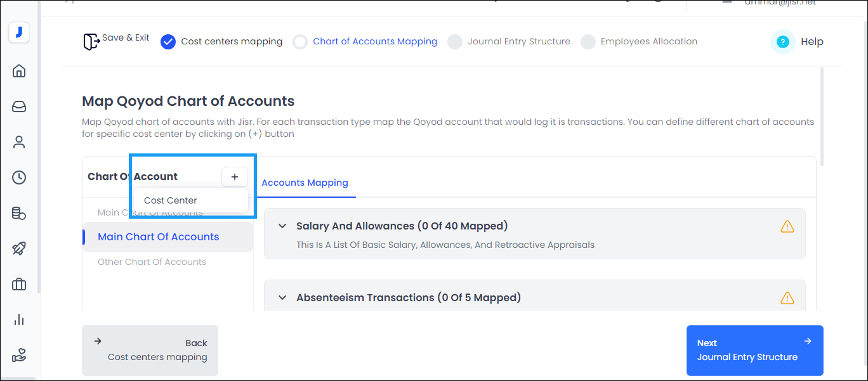Select the attendance clock sidebar icon
This screenshot has height=381, width=868.
[x=19, y=178]
